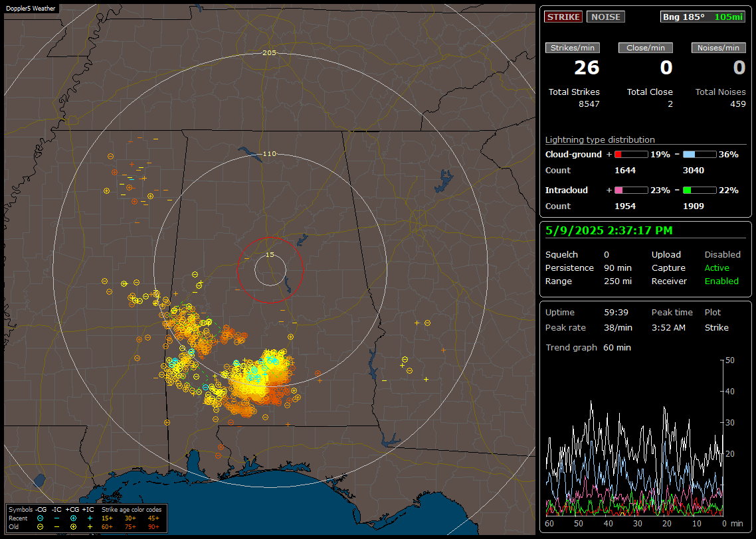Click the Bng 185° 105mi bearing readout

[702, 17]
